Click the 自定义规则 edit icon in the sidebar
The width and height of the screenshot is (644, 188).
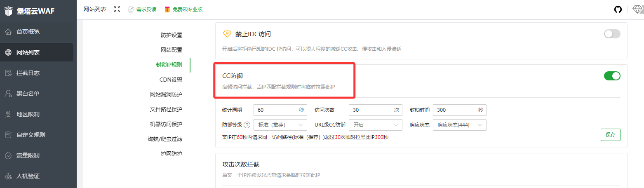click(x=8, y=135)
